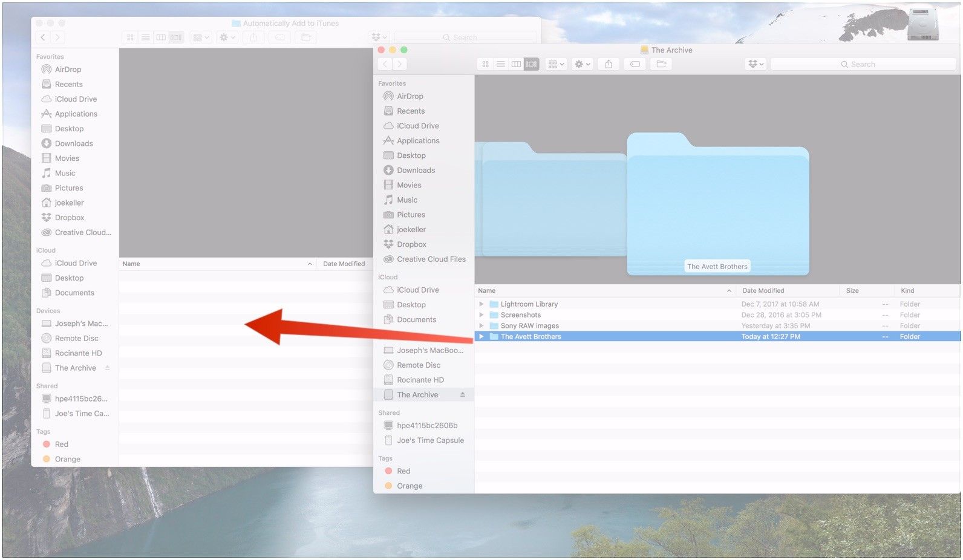Go back using The Archive's back arrow

pos(385,64)
